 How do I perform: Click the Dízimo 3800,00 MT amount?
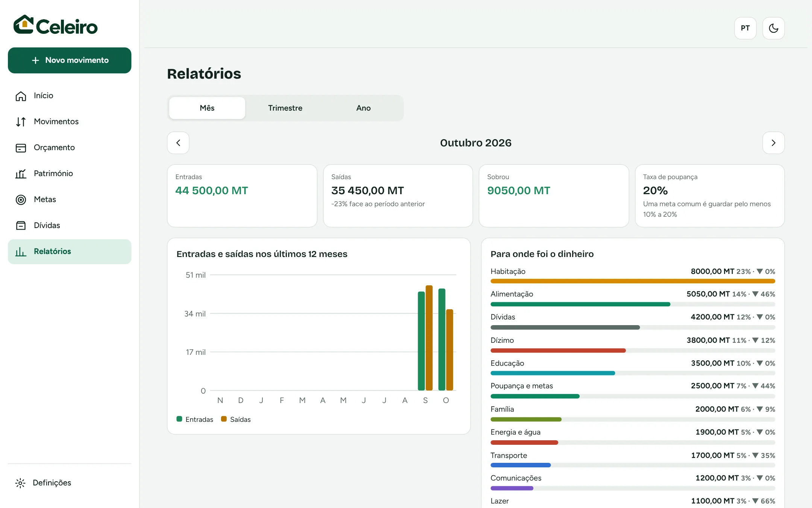point(708,341)
